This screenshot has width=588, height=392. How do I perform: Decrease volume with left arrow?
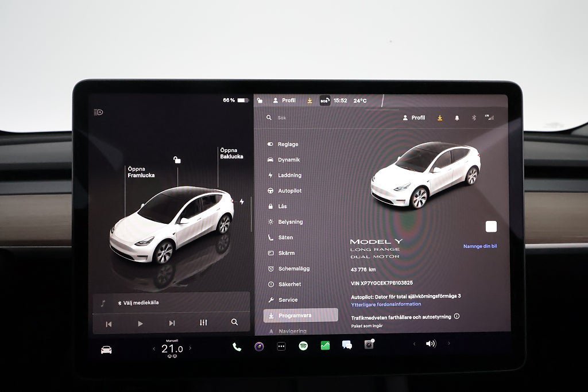tap(415, 344)
